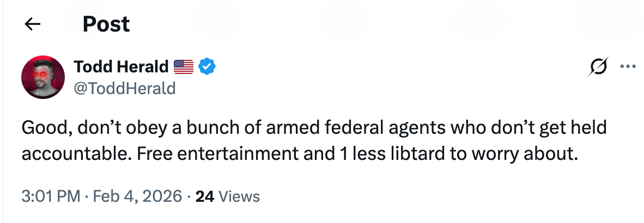Click the US flag emoji beside name
Screen dimensions: 644x223
click(x=184, y=67)
